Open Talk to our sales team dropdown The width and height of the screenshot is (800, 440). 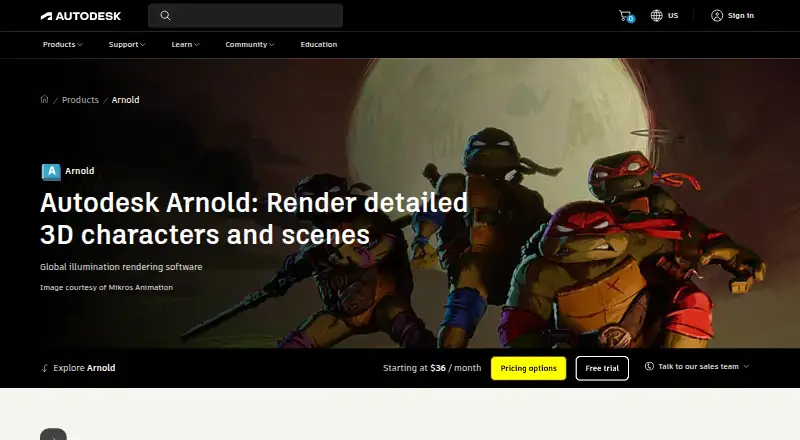point(697,366)
